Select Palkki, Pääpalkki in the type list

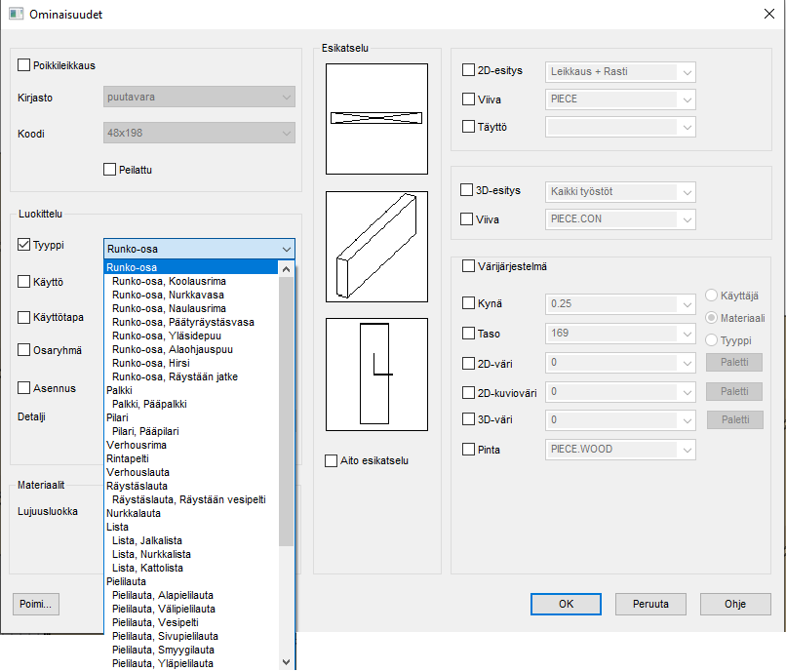click(x=149, y=404)
